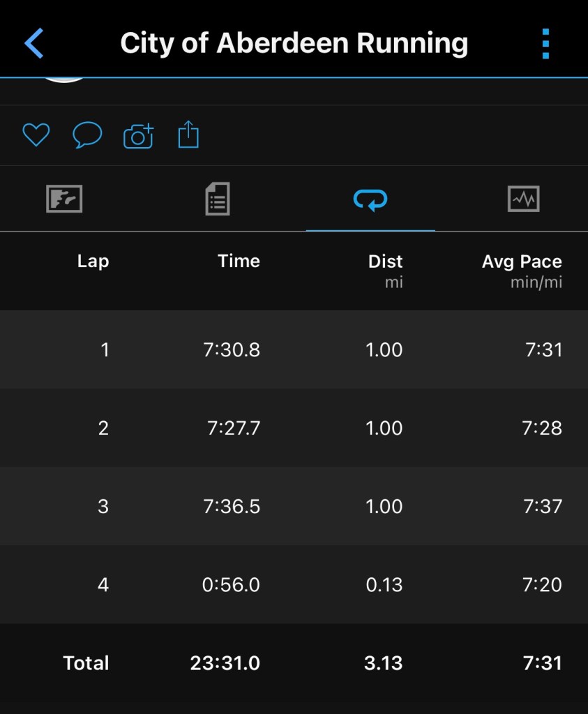Screen dimensions: 588x714
Task: Open the three-dot more options menu
Action: pyautogui.click(x=545, y=44)
